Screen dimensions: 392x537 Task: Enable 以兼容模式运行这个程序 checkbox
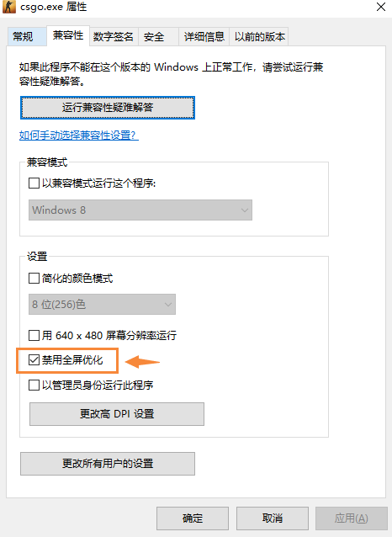(x=34, y=183)
